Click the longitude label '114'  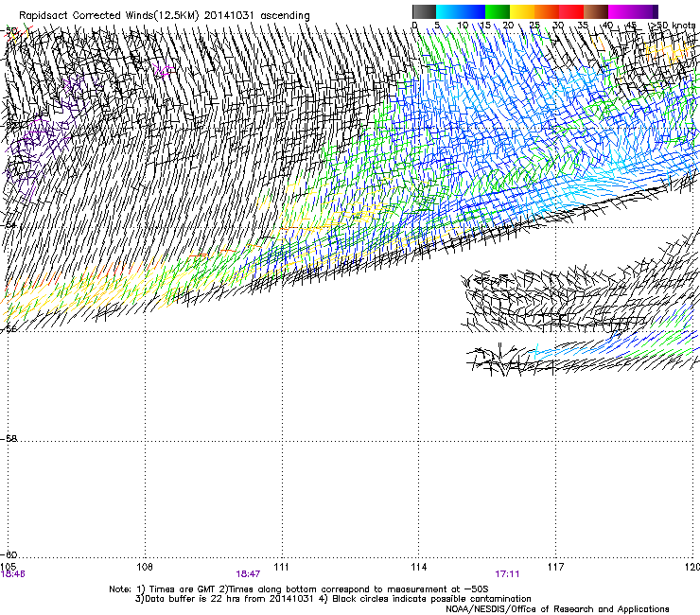[x=418, y=567]
